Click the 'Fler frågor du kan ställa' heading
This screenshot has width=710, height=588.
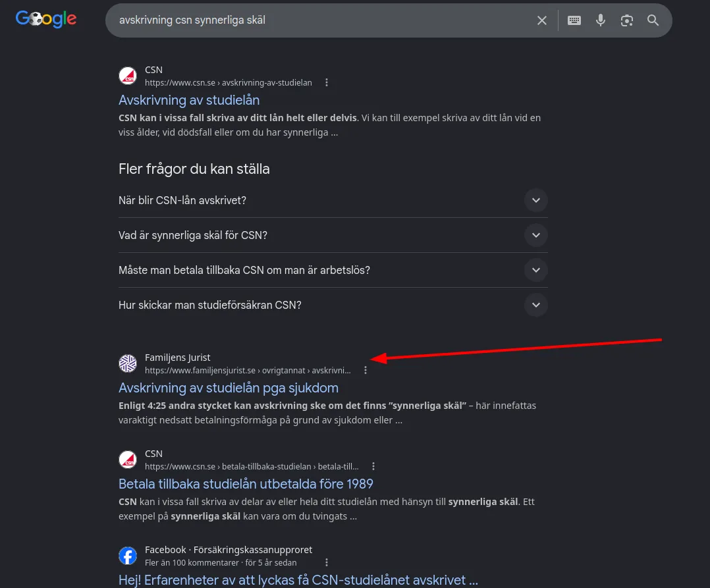194,169
